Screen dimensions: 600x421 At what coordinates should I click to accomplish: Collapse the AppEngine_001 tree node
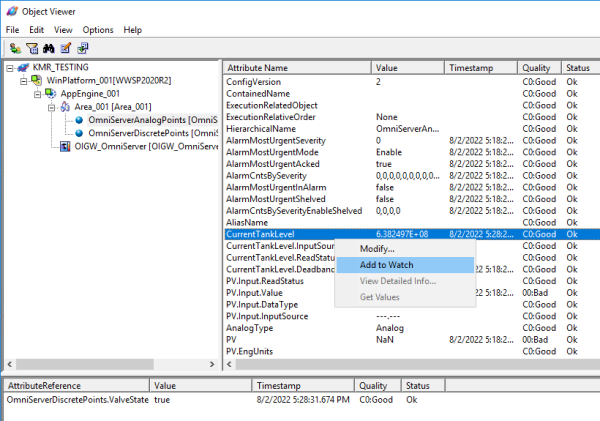(38, 94)
